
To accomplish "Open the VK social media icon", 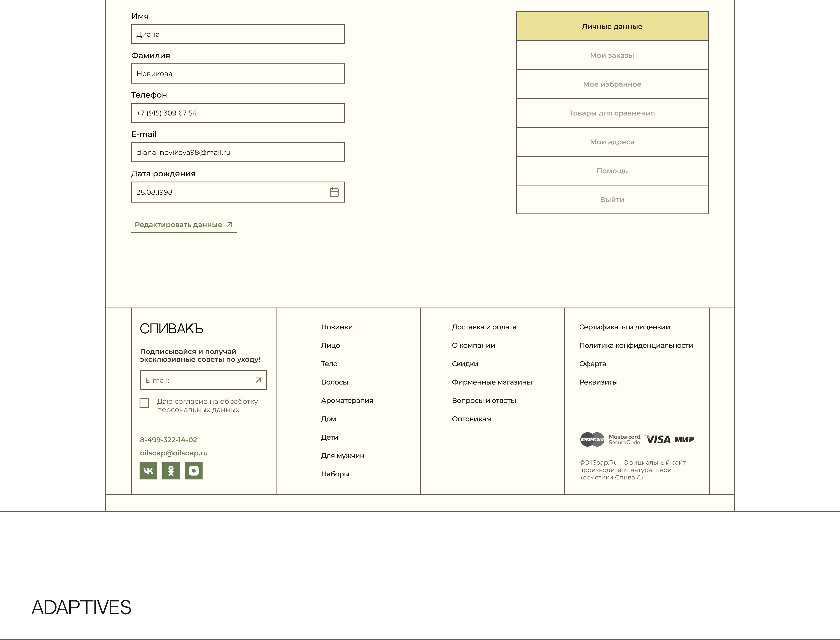I will pyautogui.click(x=148, y=470).
